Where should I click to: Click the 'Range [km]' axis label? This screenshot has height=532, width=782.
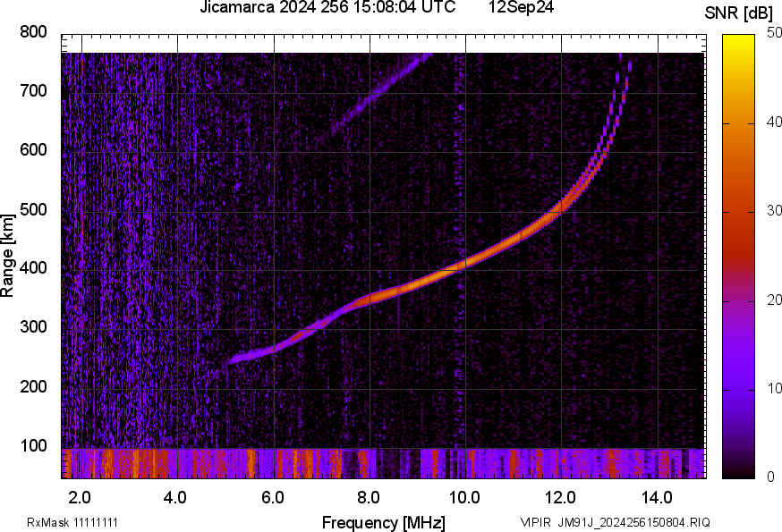click(x=7, y=256)
